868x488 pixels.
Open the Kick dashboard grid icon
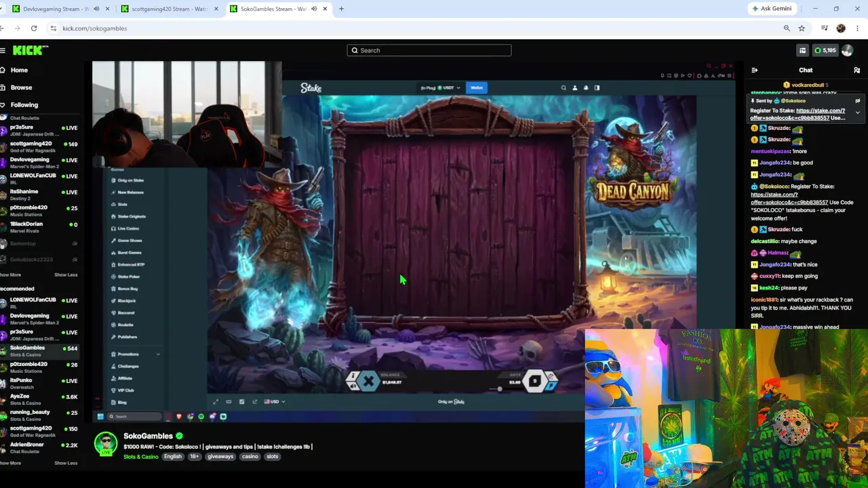(802, 50)
